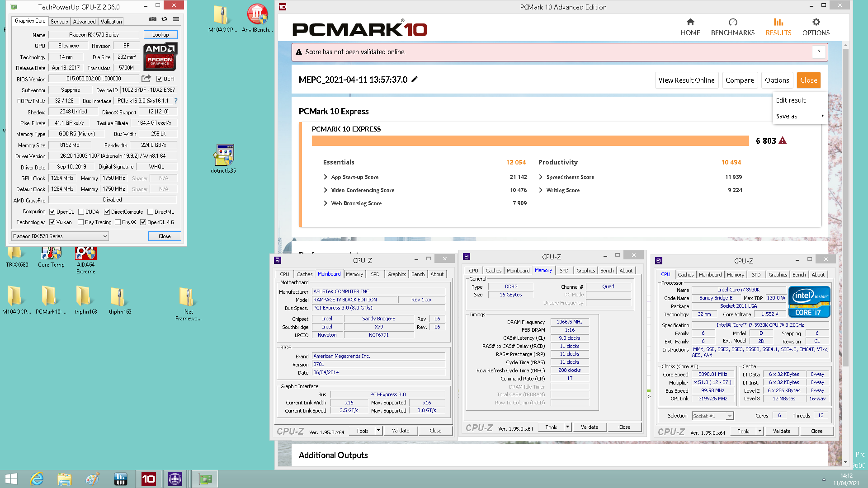Expand Spreadsheets Score row

point(541,177)
